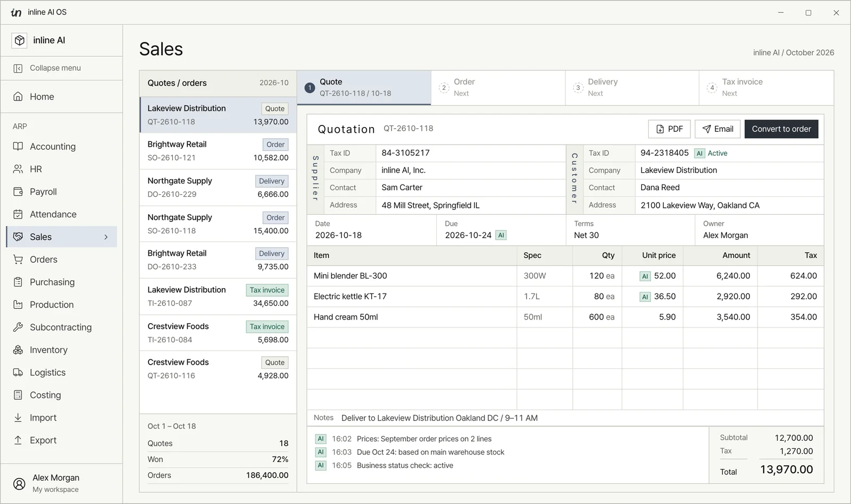Viewport: 851px width, 504px height.
Task: Click AI badge next to unit price 52.00
Action: click(645, 276)
